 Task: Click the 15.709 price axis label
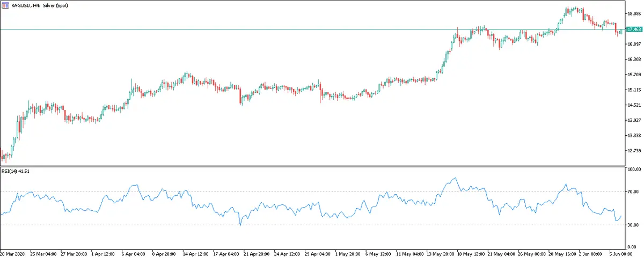(634, 75)
